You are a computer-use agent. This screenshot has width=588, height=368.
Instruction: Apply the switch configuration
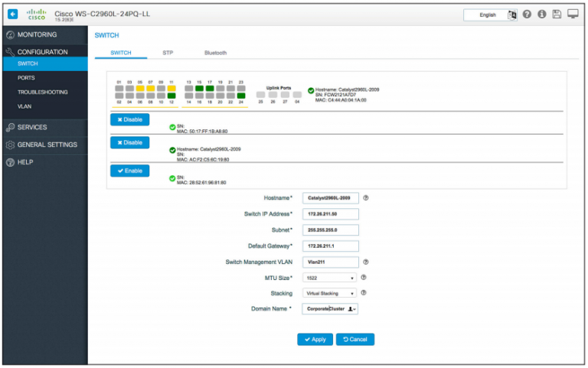tap(315, 339)
